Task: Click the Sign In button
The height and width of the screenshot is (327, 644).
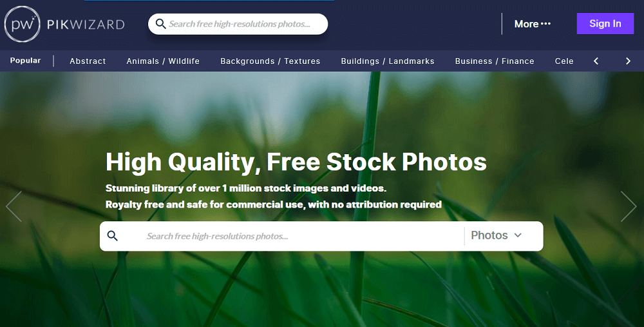Action: pyautogui.click(x=605, y=23)
